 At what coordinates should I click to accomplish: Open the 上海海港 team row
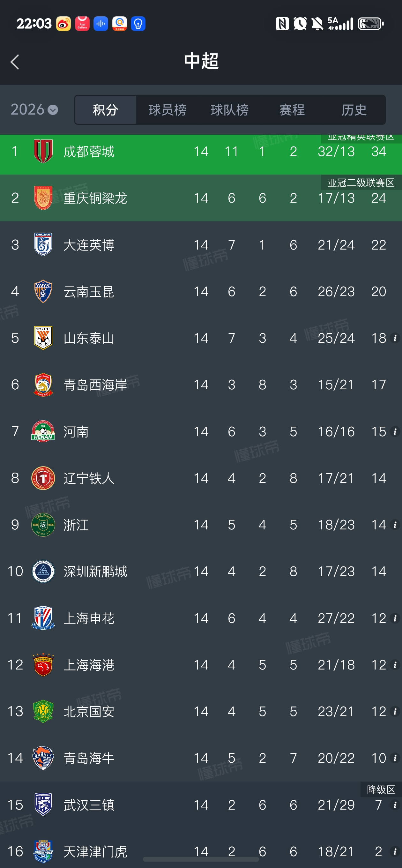[x=201, y=665]
